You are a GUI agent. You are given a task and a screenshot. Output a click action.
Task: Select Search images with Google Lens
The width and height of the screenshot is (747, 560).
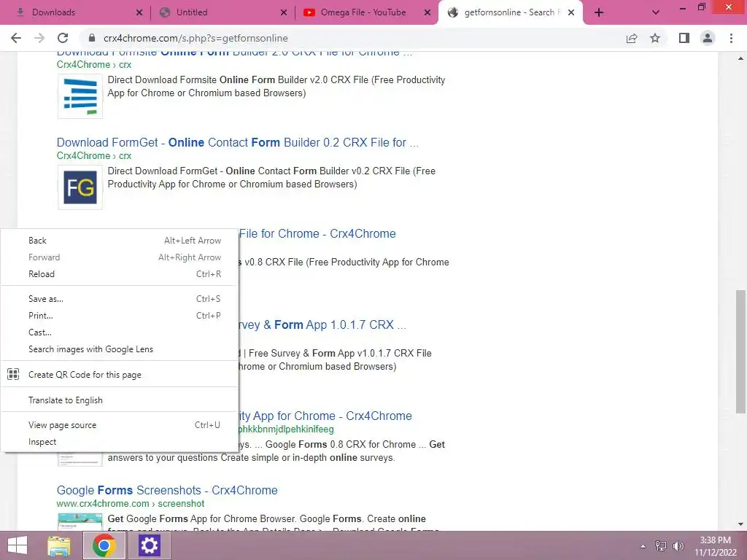point(119,349)
